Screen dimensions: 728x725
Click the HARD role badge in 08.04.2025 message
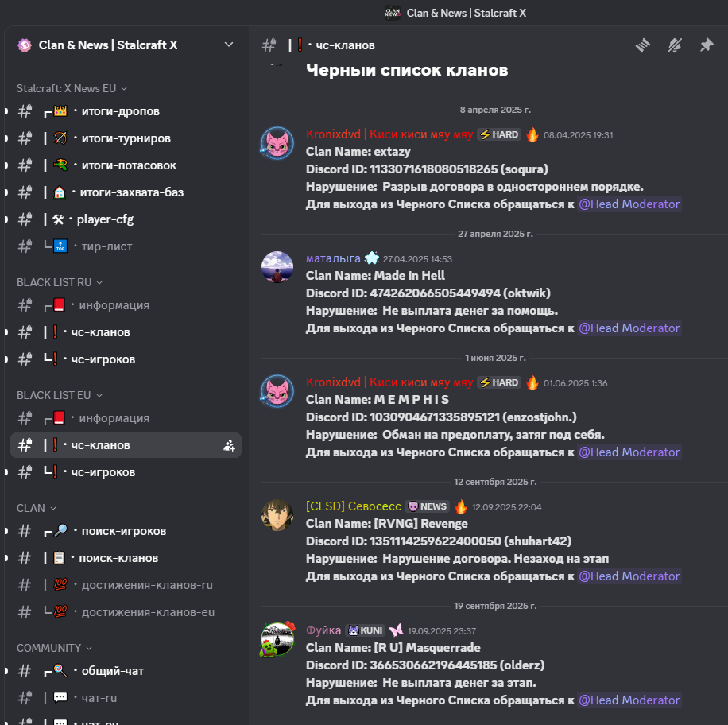[x=499, y=134]
